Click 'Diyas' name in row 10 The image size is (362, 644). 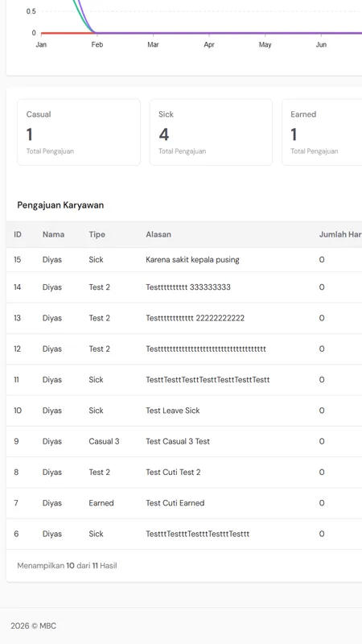pyautogui.click(x=52, y=411)
